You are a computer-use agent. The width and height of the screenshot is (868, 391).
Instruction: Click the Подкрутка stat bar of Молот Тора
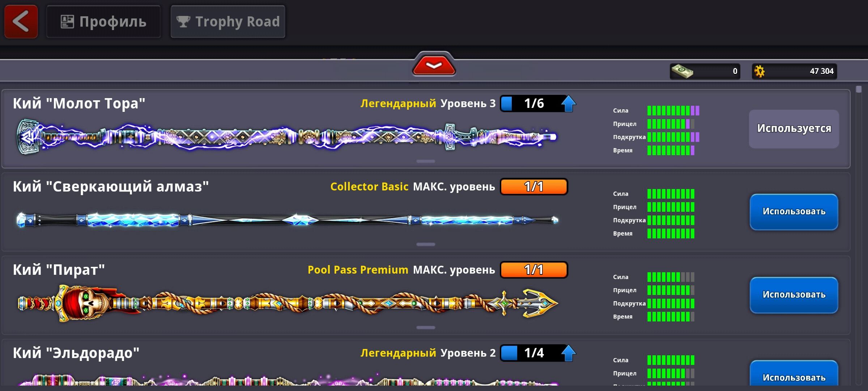pos(673,137)
